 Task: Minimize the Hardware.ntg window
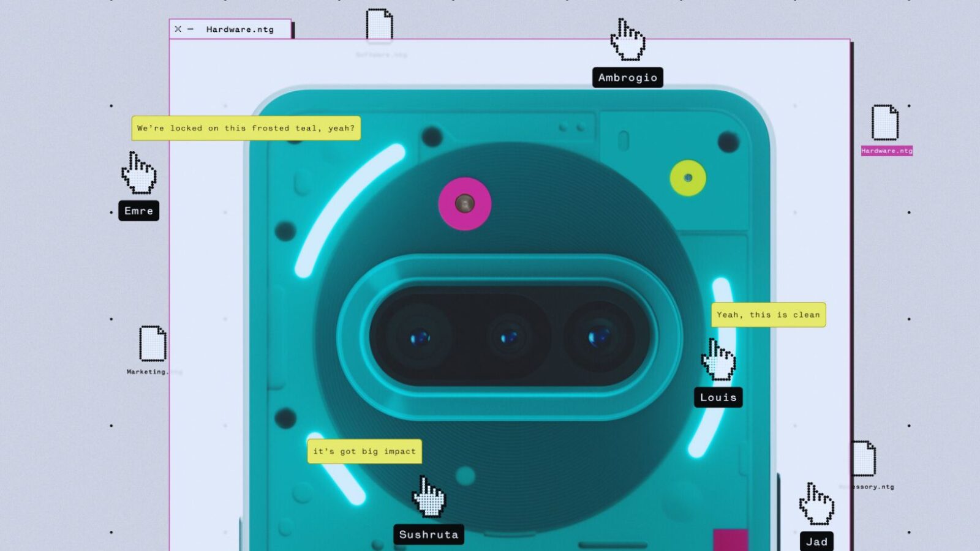coord(190,29)
